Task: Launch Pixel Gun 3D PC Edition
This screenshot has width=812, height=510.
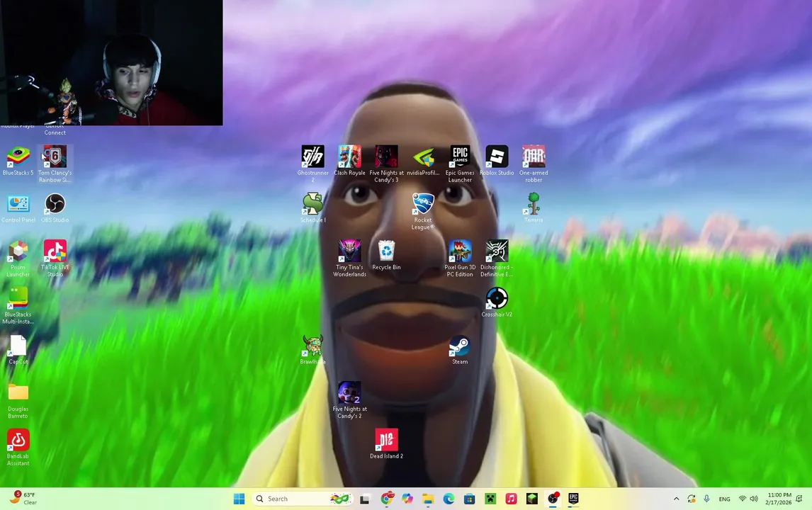Action: [460, 259]
